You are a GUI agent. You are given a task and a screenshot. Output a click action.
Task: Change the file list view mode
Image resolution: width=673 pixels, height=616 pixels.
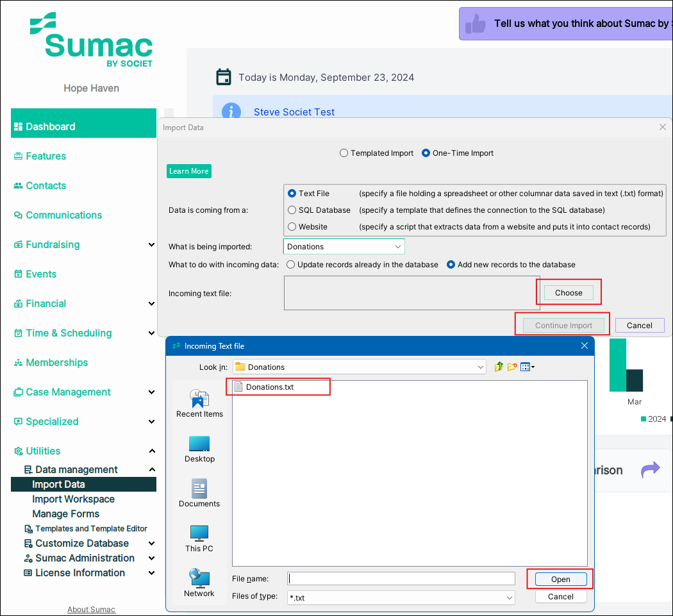click(x=527, y=367)
